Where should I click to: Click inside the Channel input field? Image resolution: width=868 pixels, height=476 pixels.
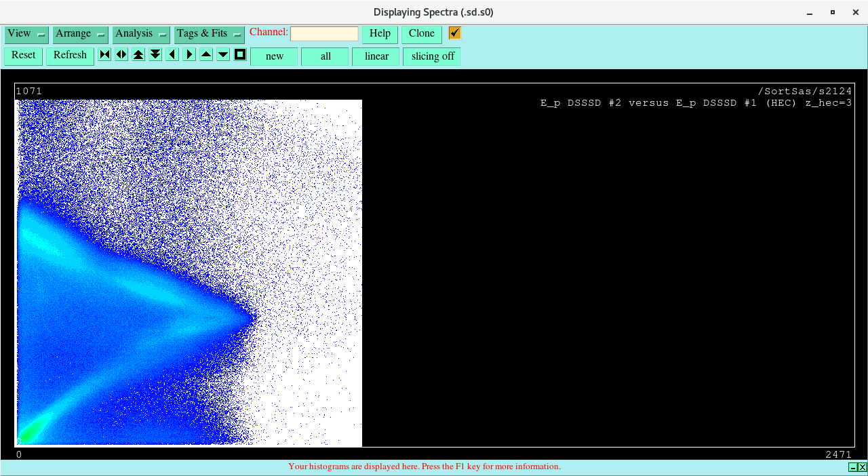point(324,34)
